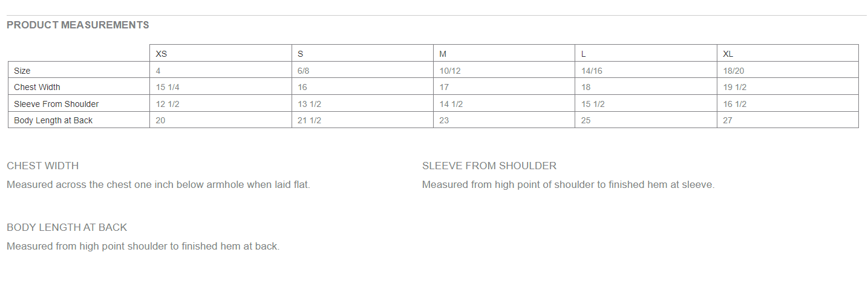Select the 16 1/2 sleeve length cell

click(735, 104)
